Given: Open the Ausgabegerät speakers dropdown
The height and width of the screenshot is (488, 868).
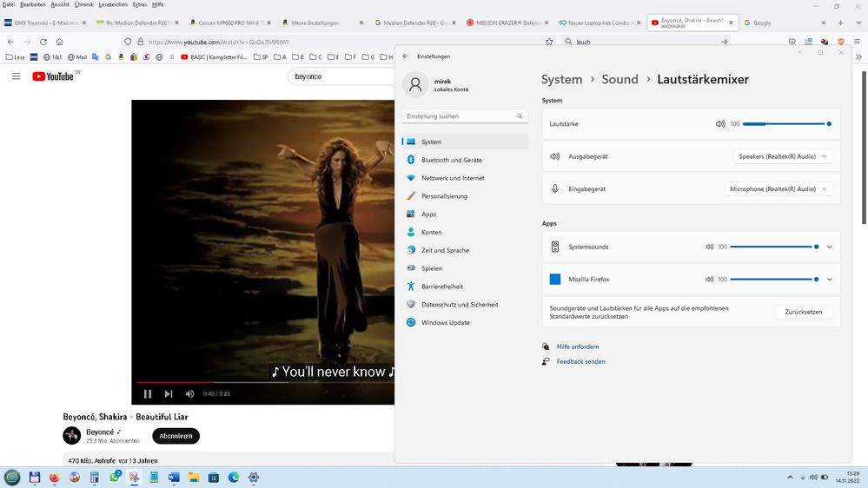Looking at the screenshot, I should (x=783, y=156).
